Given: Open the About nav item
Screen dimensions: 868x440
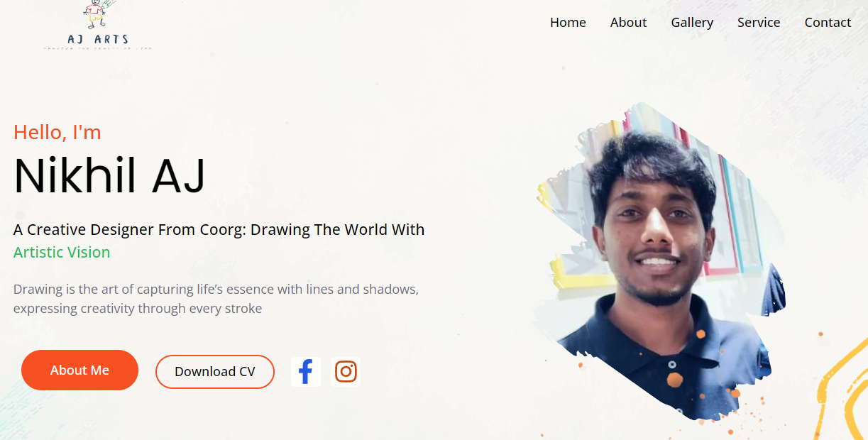Looking at the screenshot, I should click(x=628, y=23).
